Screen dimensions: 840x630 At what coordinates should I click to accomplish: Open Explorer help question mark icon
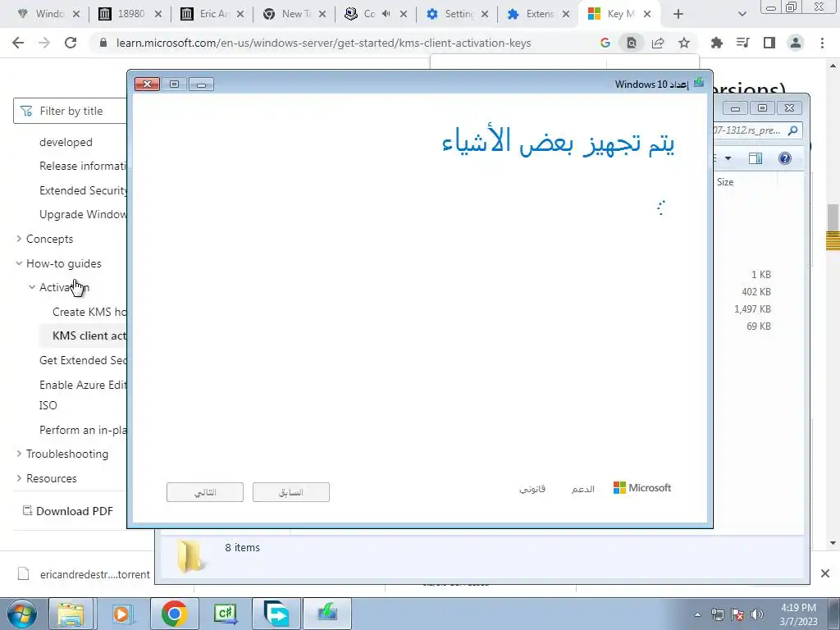pyautogui.click(x=785, y=158)
